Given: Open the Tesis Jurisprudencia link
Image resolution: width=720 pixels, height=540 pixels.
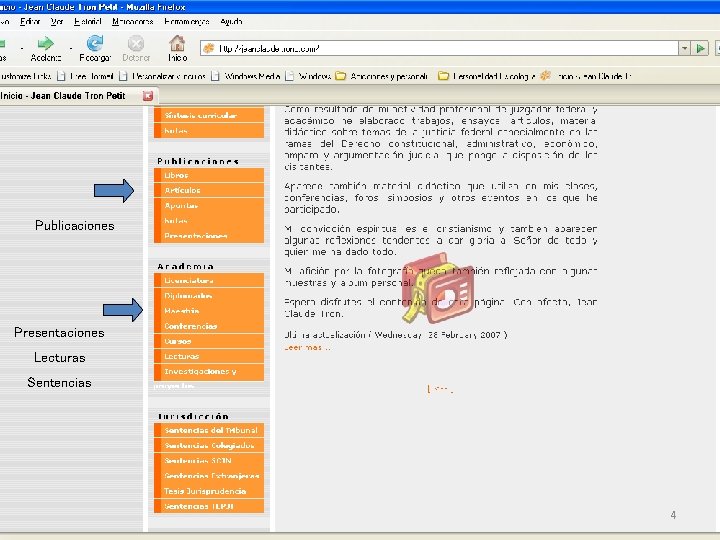Looking at the screenshot, I should pyautogui.click(x=209, y=491).
